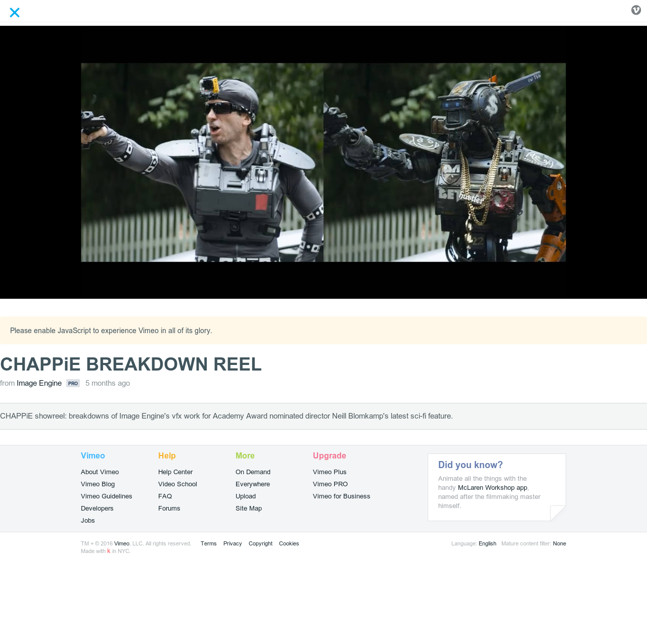View Vimeo Guidelines
This screenshot has height=644, width=647.
tap(106, 496)
